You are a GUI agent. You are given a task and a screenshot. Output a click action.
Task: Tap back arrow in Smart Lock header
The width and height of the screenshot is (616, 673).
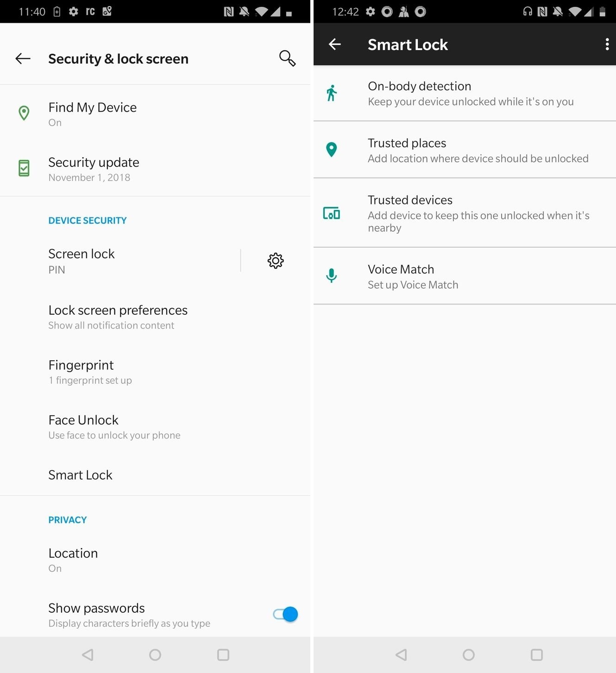point(334,44)
